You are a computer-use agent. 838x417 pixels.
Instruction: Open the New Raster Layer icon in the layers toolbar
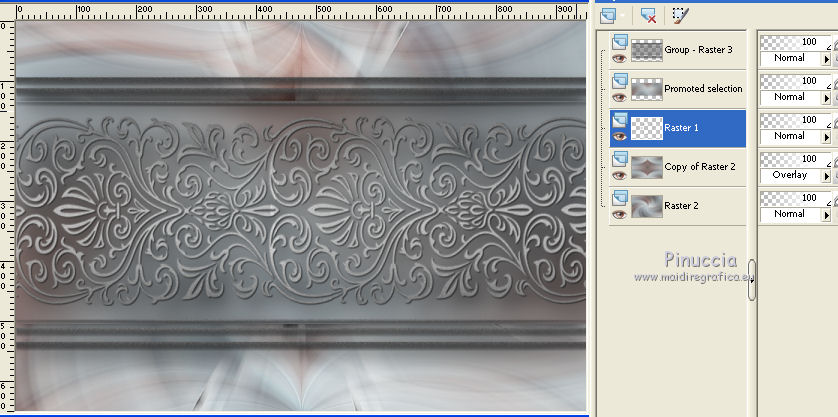(608, 15)
